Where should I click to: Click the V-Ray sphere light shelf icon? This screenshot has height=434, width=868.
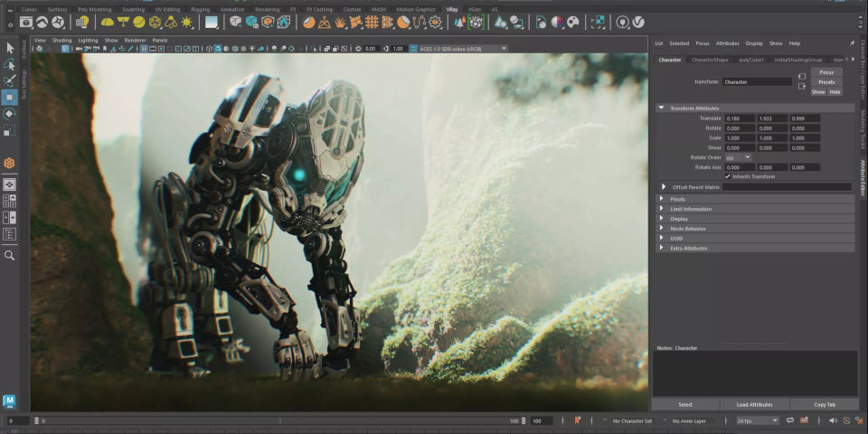click(x=139, y=22)
